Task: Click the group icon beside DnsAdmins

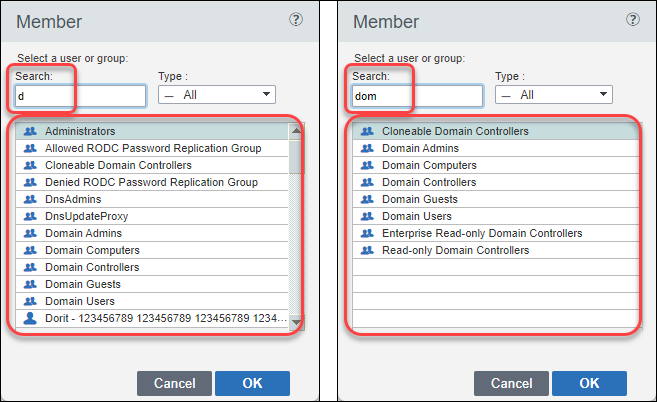Action: (x=30, y=199)
